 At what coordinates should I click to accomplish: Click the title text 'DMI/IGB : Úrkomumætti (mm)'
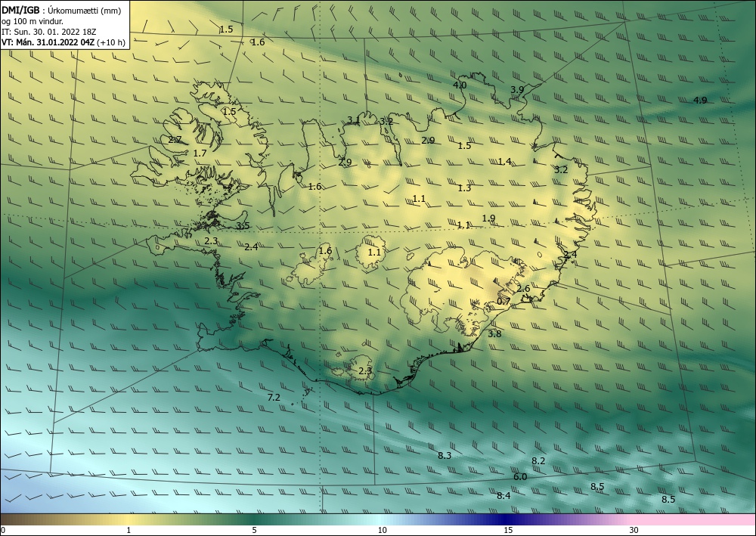pyautogui.click(x=61, y=11)
